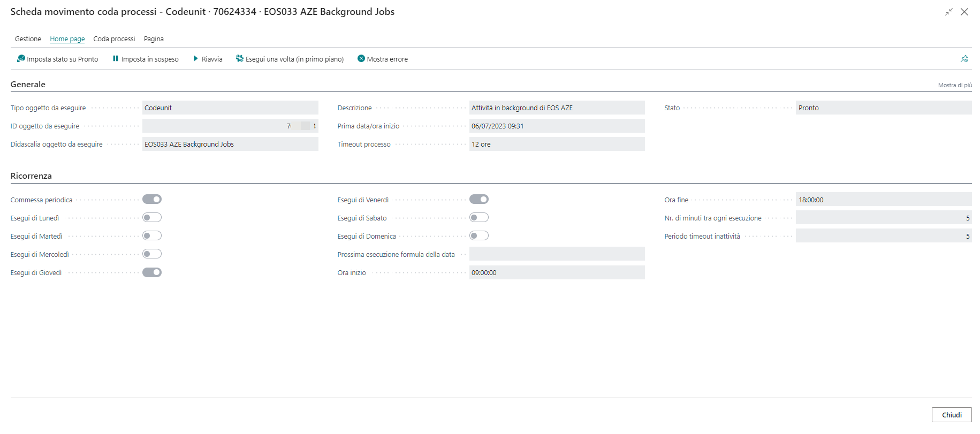Collapse the Ricorrenza section header

click(x=31, y=176)
